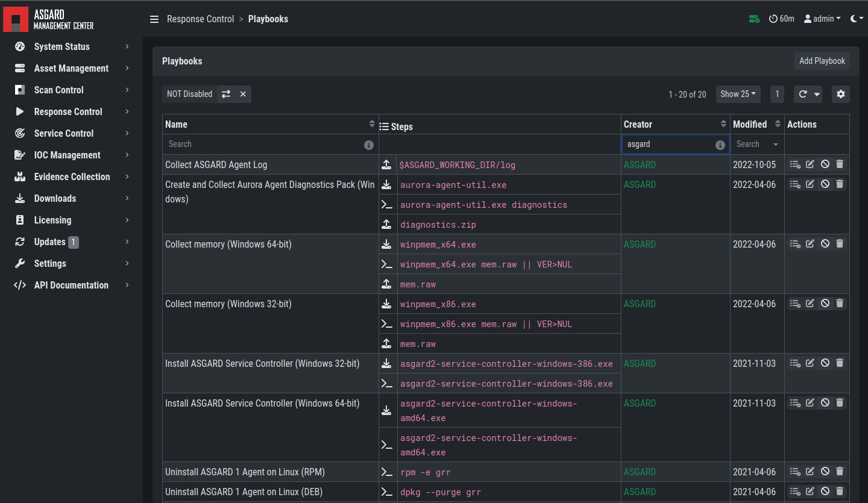The image size is (868, 503).
Task: Open Response Control in sidebar
Action: point(71,112)
